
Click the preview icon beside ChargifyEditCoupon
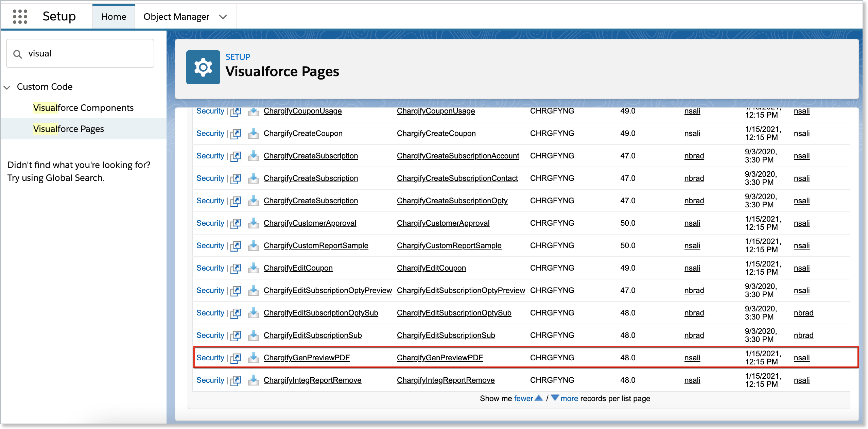coord(236,268)
